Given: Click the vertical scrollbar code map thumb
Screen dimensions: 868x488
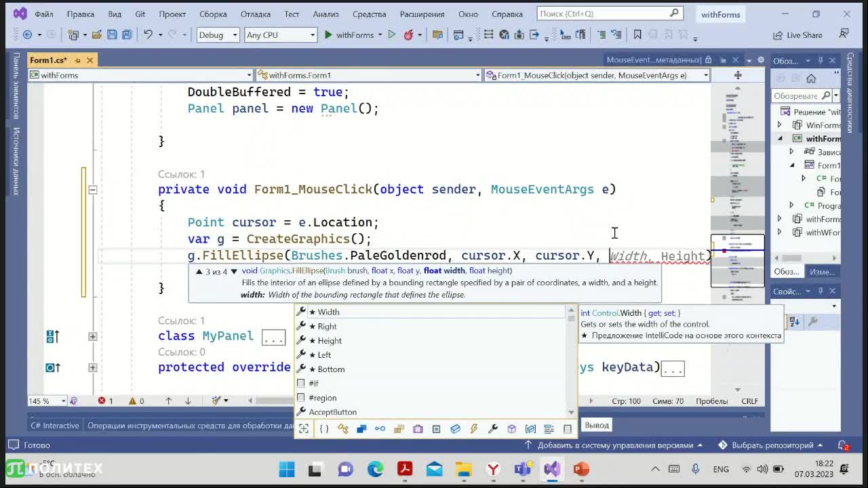Looking at the screenshot, I should [737, 260].
